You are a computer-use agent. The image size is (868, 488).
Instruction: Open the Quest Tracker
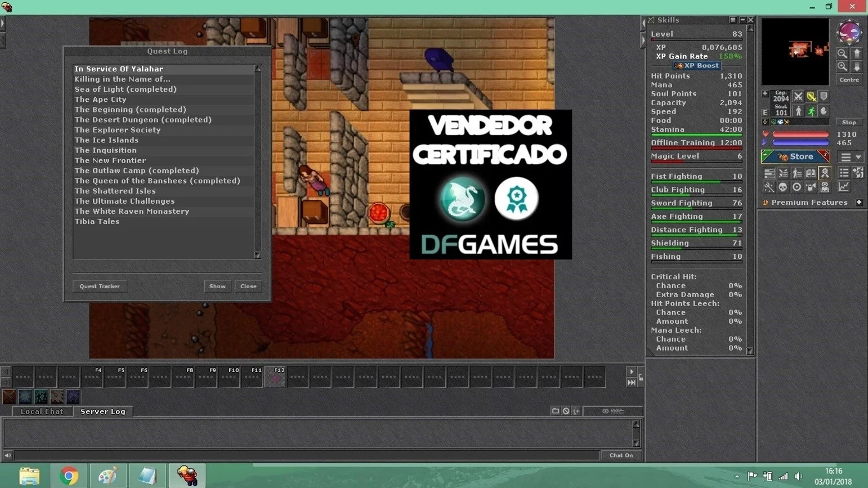[100, 286]
